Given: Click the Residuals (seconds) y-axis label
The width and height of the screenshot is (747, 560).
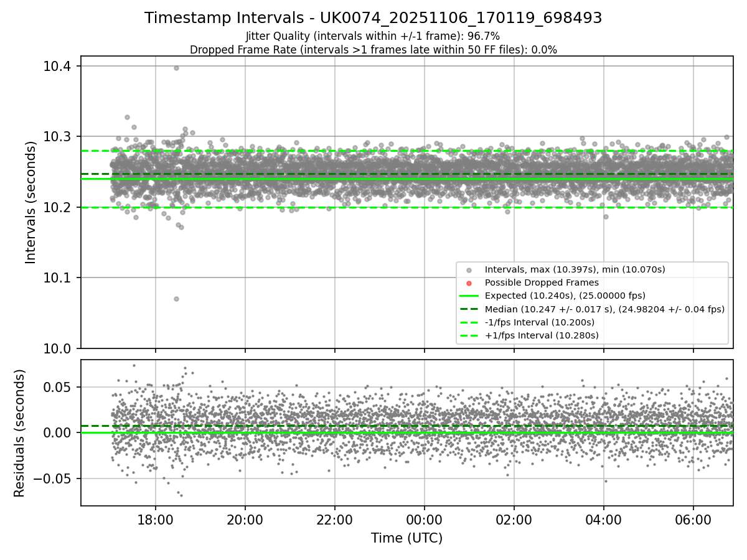Looking at the screenshot, I should [x=19, y=432].
